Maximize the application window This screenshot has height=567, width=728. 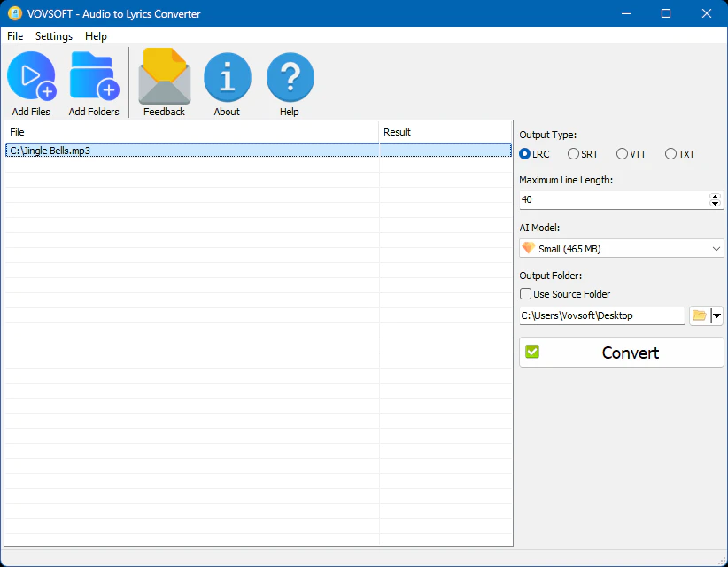[666, 13]
